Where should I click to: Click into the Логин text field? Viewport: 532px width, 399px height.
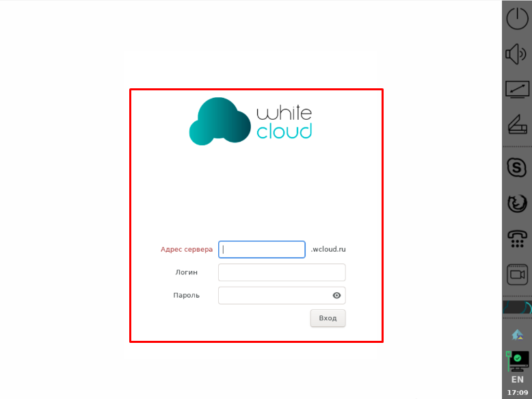tap(282, 272)
